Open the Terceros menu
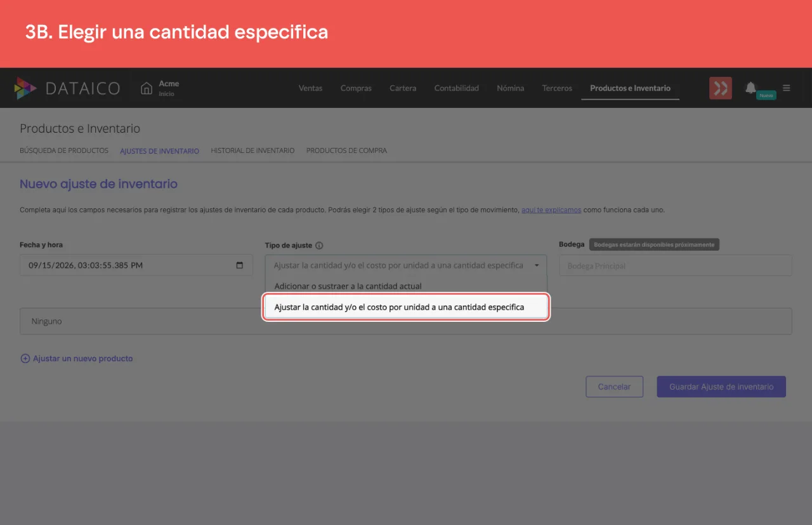Screen dimensions: 812x525 coord(557,88)
